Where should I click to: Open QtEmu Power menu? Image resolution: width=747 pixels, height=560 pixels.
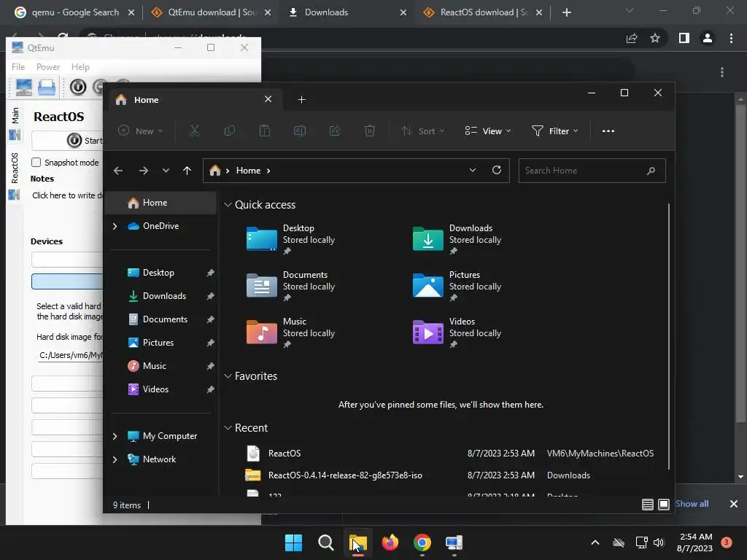[48, 67]
